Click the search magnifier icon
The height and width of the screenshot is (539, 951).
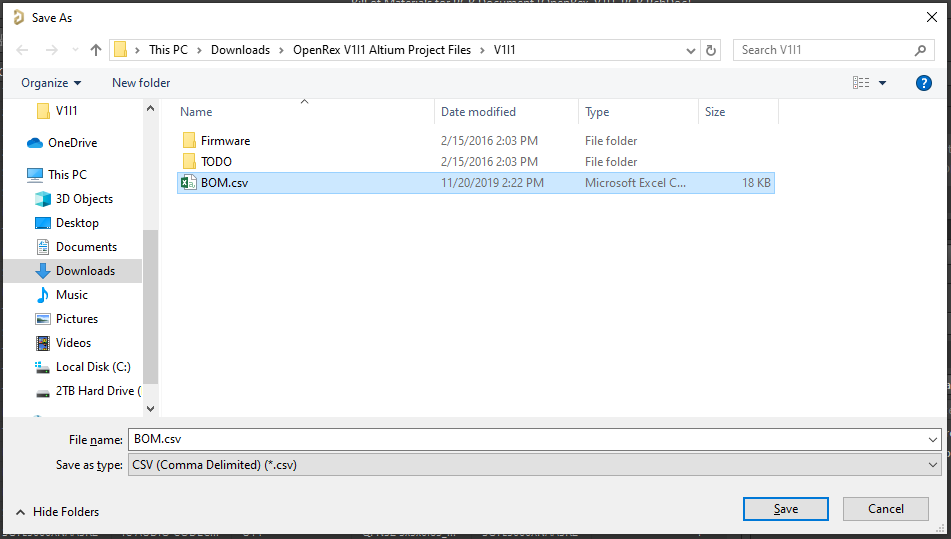point(921,50)
